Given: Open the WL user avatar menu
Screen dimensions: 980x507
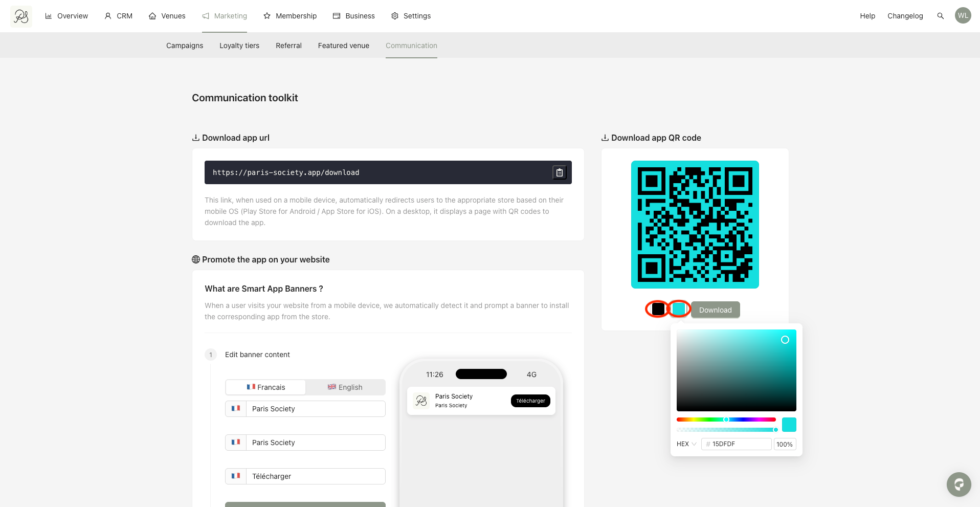Looking at the screenshot, I should click(x=963, y=15).
